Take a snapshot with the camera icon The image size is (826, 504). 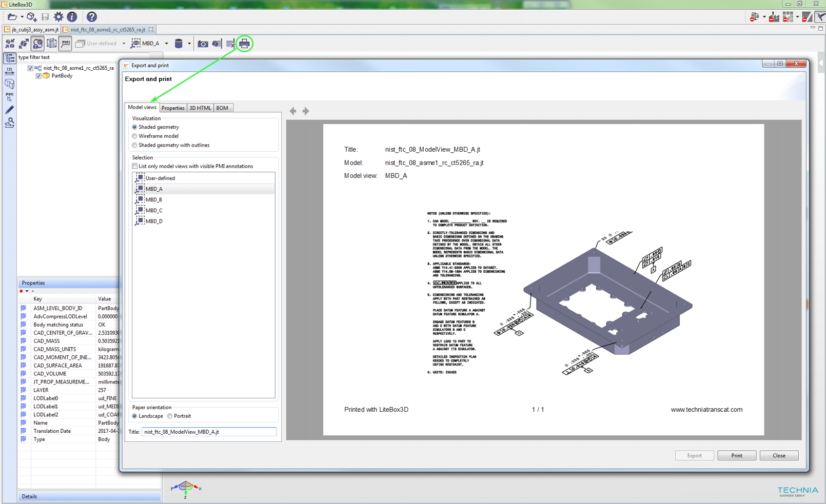pyautogui.click(x=203, y=44)
